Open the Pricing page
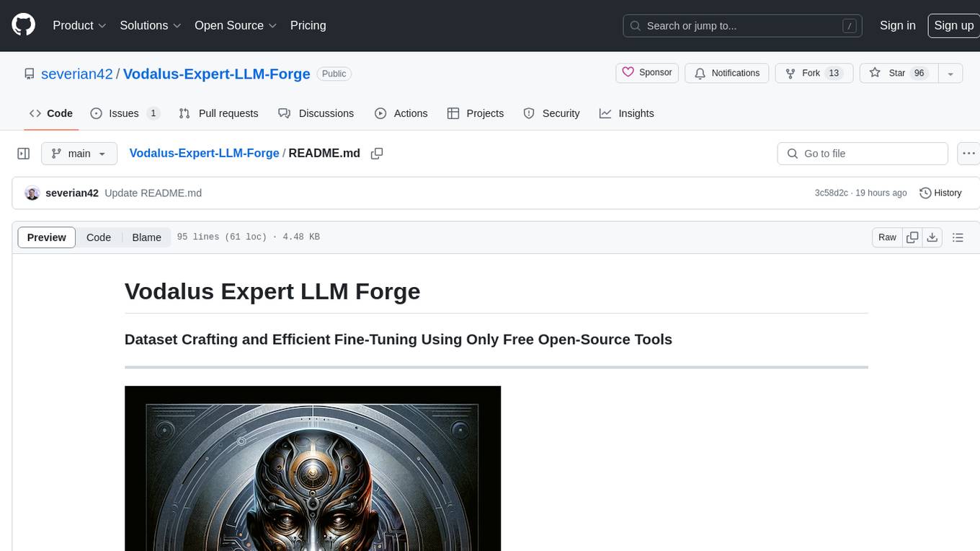Image resolution: width=980 pixels, height=551 pixels. coord(308,25)
